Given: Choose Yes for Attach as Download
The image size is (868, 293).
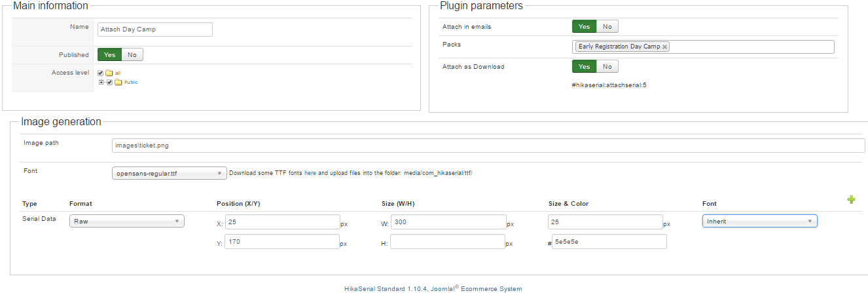Looking at the screenshot, I should [x=583, y=67].
